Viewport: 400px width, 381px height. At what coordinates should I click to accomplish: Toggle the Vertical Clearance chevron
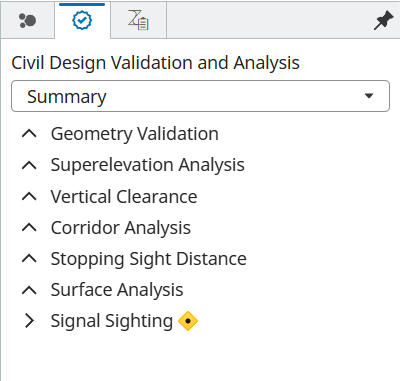(x=29, y=197)
